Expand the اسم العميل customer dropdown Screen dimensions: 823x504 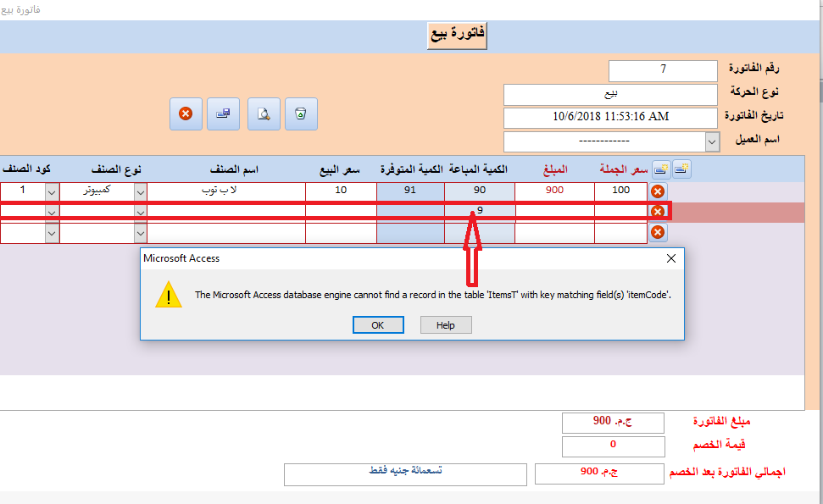click(711, 140)
